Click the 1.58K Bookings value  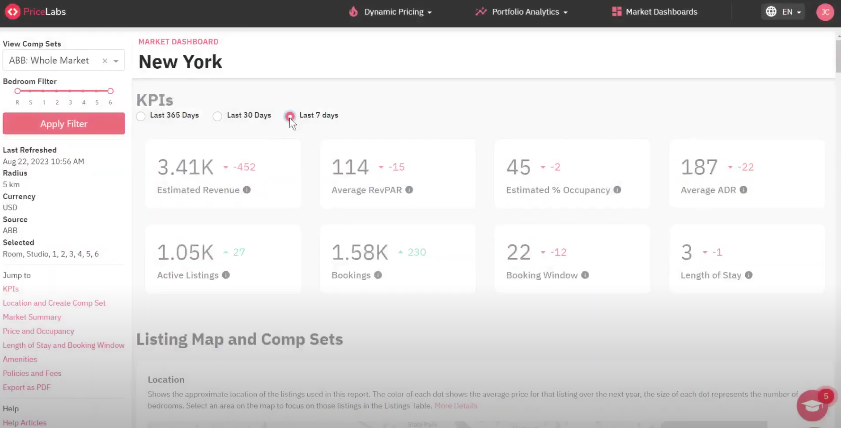tap(360, 252)
